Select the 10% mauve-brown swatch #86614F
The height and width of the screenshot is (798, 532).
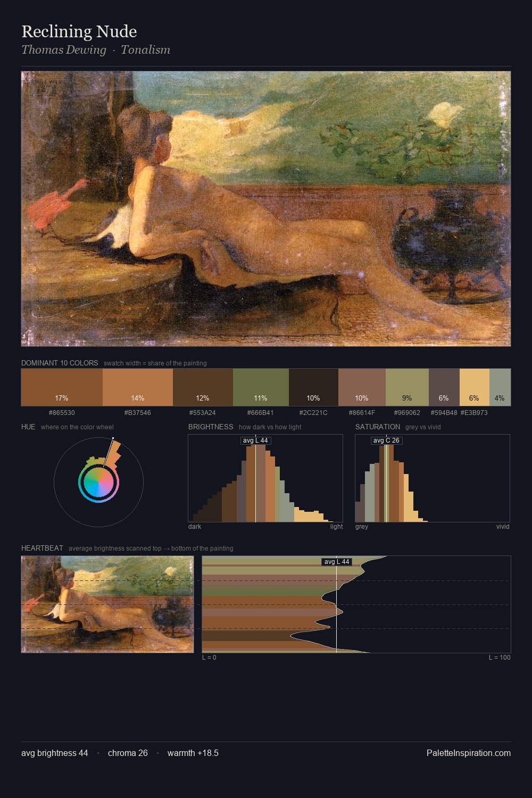pyautogui.click(x=362, y=387)
